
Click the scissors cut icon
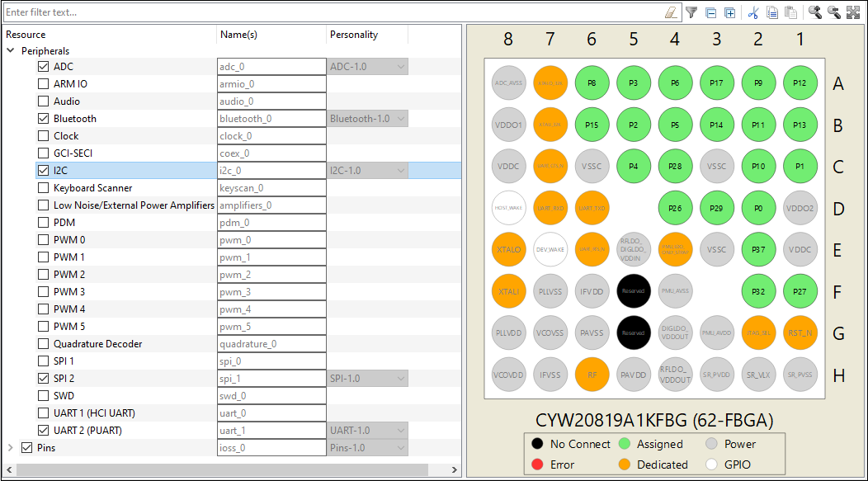point(752,12)
